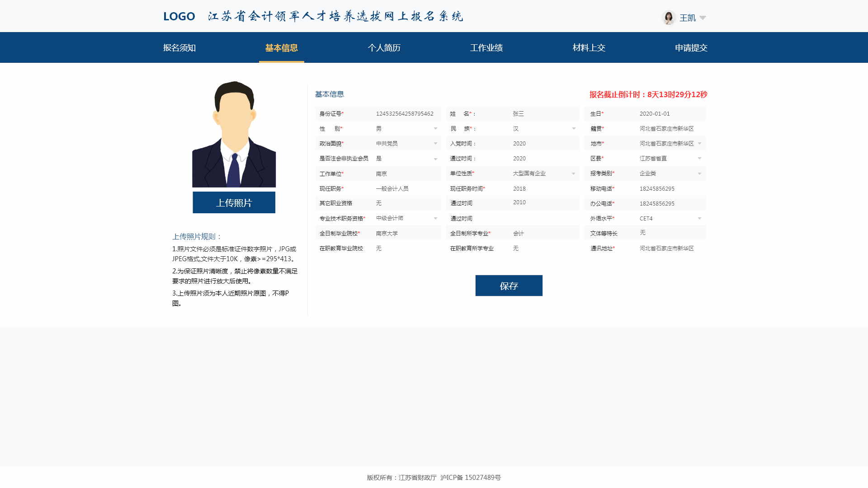Expand the 政治面貌 dropdown
Image resolution: width=868 pixels, height=488 pixels.
[435, 144]
